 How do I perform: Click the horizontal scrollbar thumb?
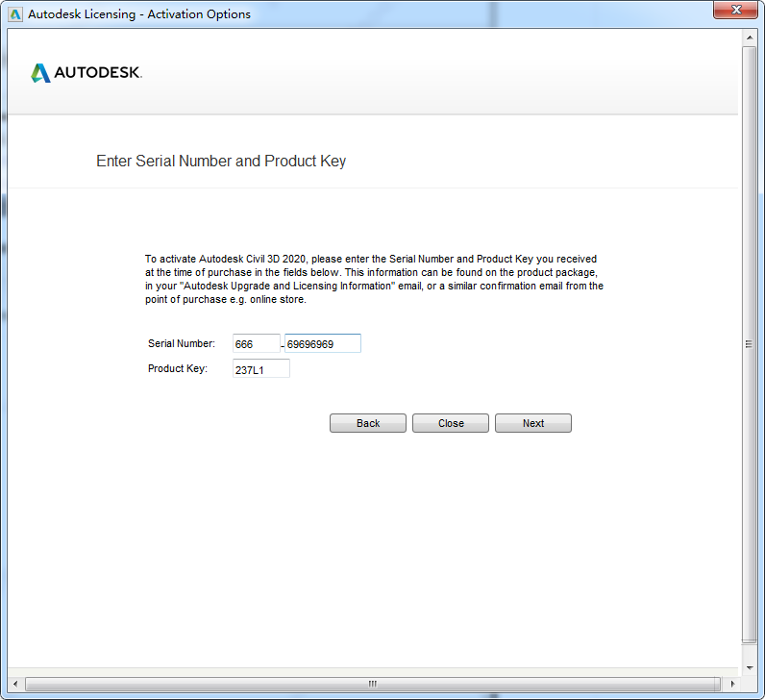click(373, 684)
